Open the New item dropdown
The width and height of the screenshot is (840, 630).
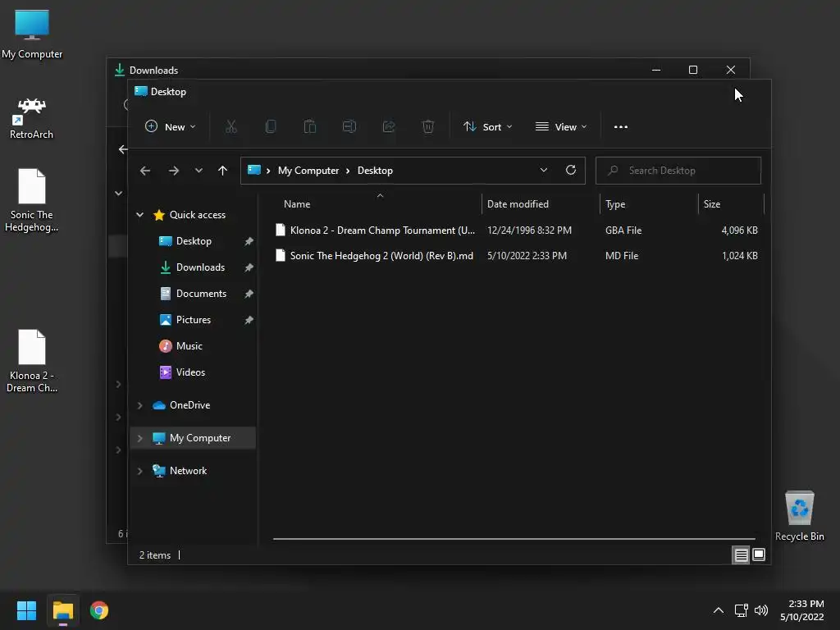tap(171, 127)
